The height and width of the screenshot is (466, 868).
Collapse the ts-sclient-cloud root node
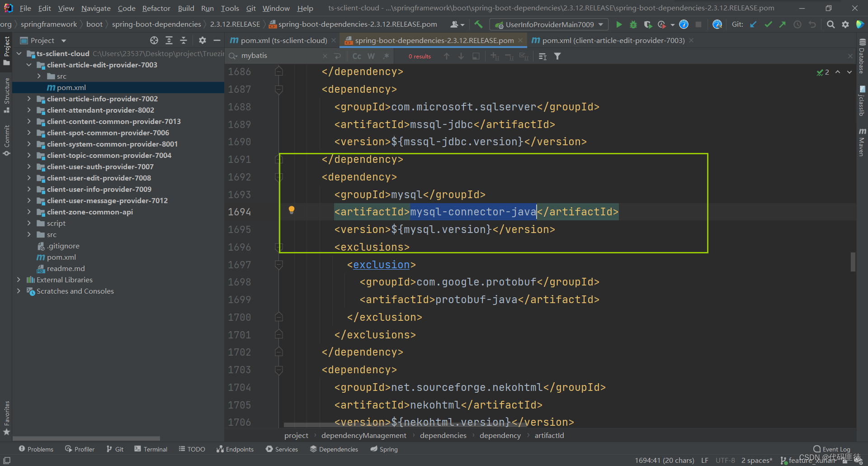click(19, 53)
